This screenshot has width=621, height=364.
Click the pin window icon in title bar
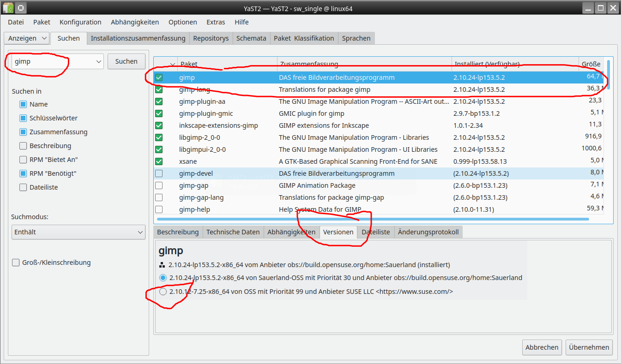(21, 8)
